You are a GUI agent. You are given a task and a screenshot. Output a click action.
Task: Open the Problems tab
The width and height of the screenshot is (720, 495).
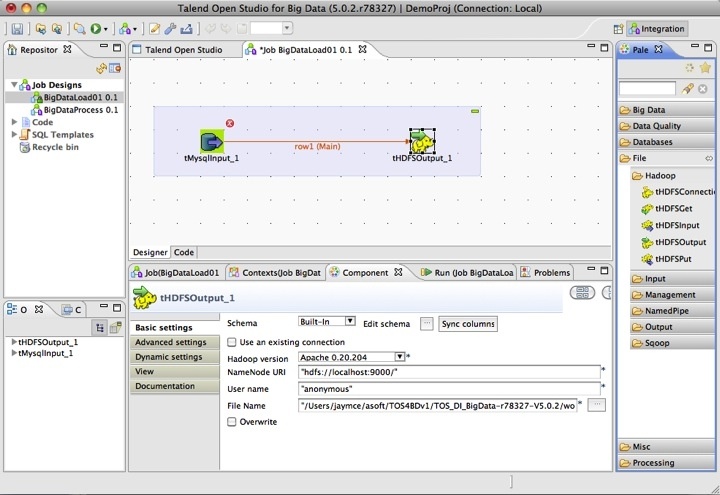pos(546,273)
